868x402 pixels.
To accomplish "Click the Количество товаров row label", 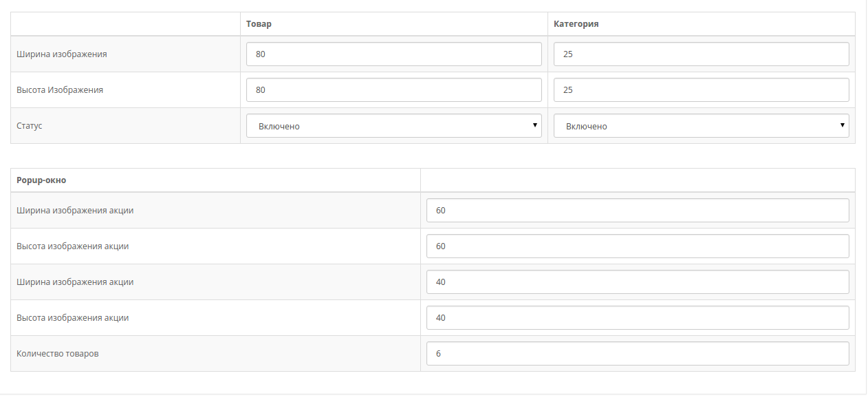I will (58, 354).
